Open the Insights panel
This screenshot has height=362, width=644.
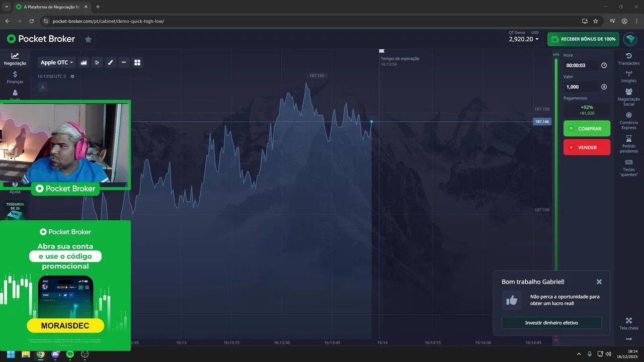pyautogui.click(x=629, y=77)
